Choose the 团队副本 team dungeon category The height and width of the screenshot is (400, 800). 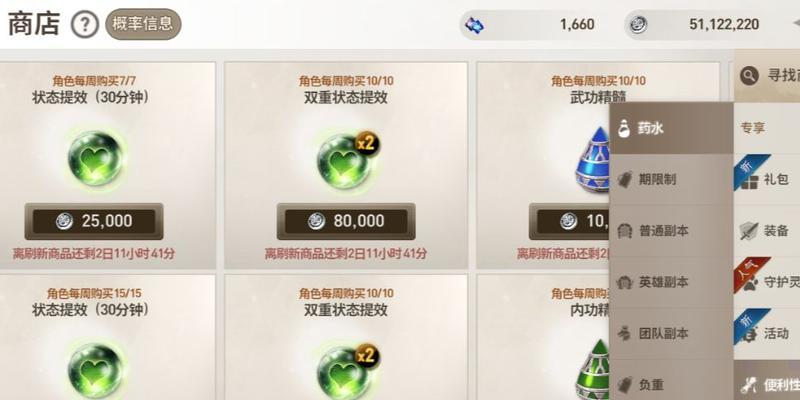(x=671, y=334)
